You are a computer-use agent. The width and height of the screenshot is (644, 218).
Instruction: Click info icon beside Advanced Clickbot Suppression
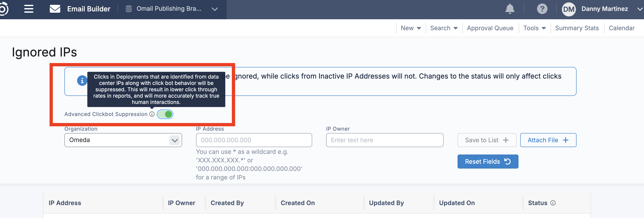[152, 114]
